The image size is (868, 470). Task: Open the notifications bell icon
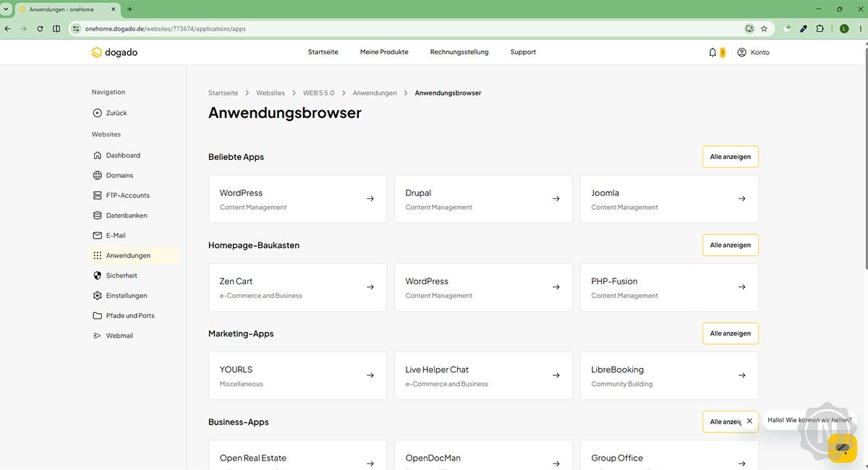pos(712,52)
